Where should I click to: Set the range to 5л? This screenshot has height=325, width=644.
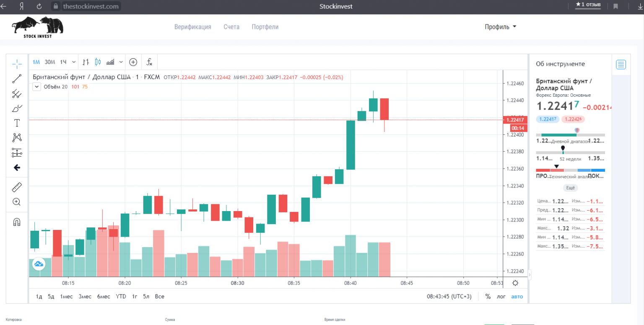146,297
